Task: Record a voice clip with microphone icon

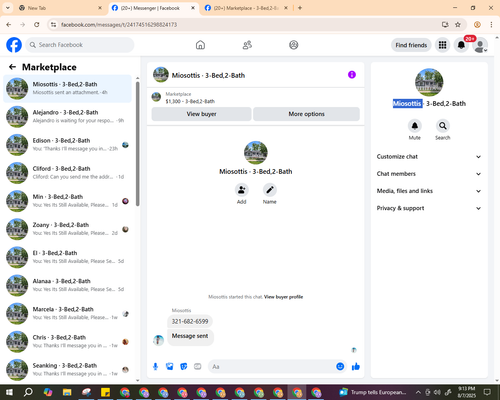Action: click(155, 367)
